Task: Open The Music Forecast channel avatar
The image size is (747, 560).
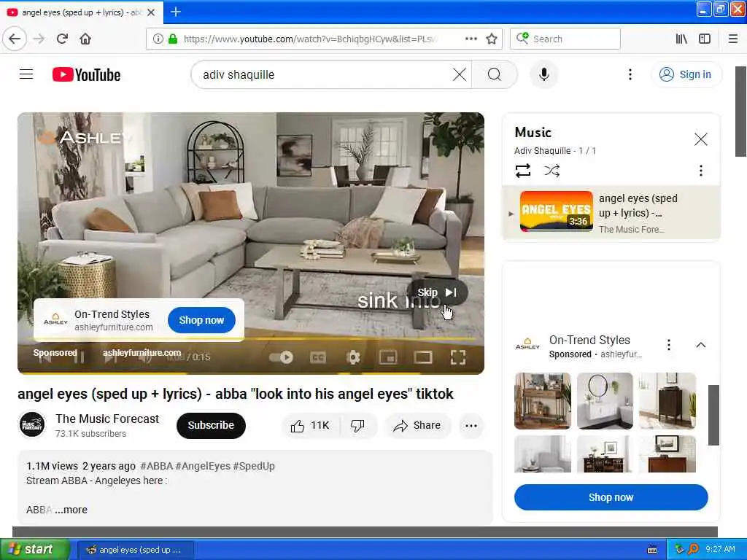Action: (x=32, y=425)
